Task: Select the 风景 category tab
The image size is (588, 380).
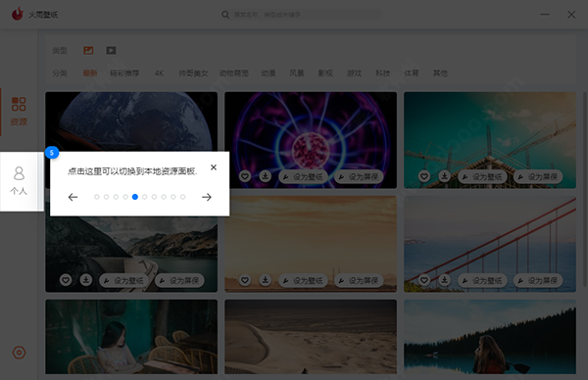Action: coord(297,73)
